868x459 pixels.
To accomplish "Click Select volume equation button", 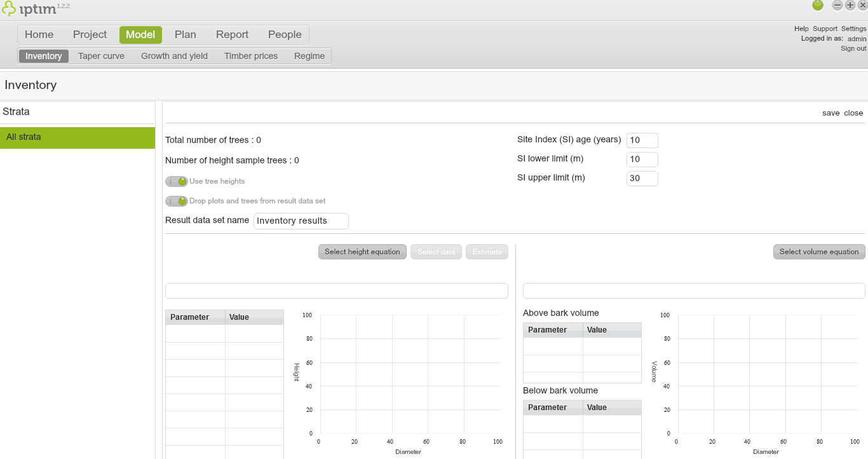I will [819, 252].
